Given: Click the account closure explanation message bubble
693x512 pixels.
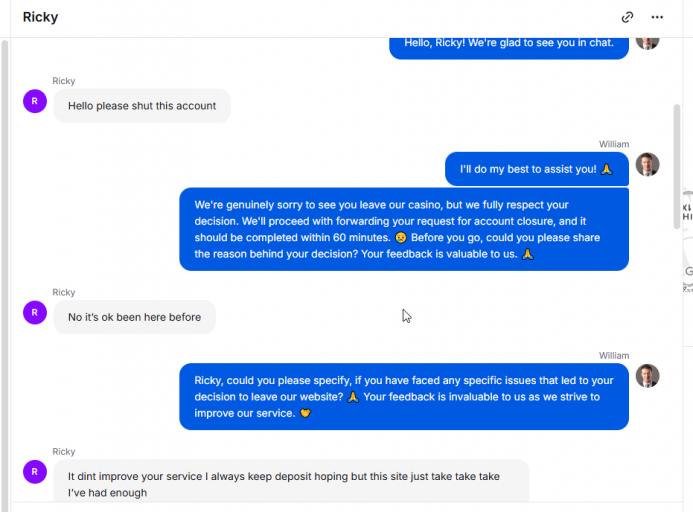Looking at the screenshot, I should click(404, 229).
